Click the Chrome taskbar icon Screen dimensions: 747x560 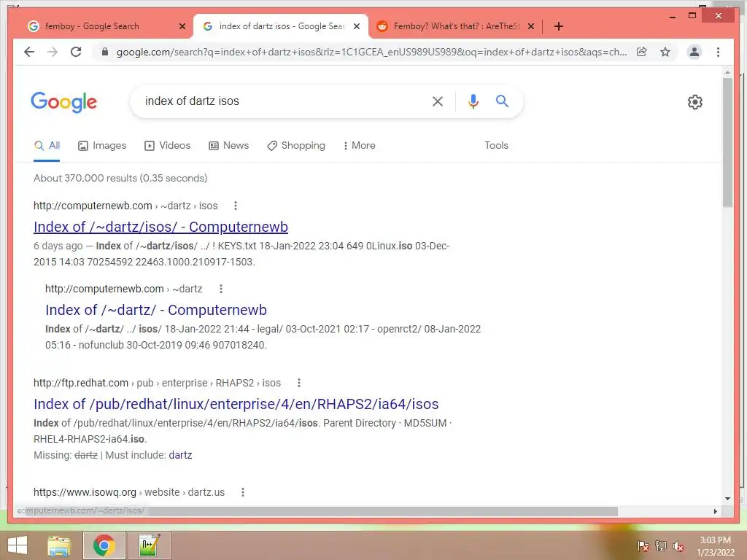pyautogui.click(x=104, y=545)
